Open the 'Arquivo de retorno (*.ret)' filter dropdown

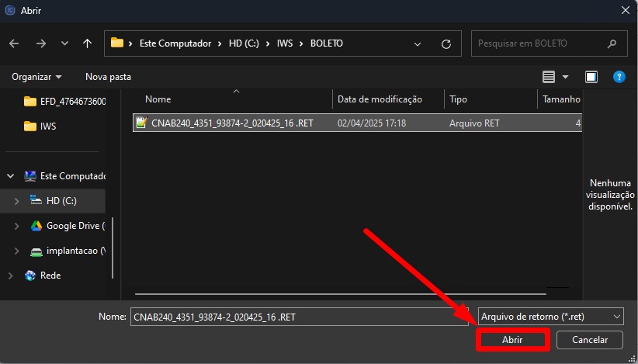pos(551,317)
